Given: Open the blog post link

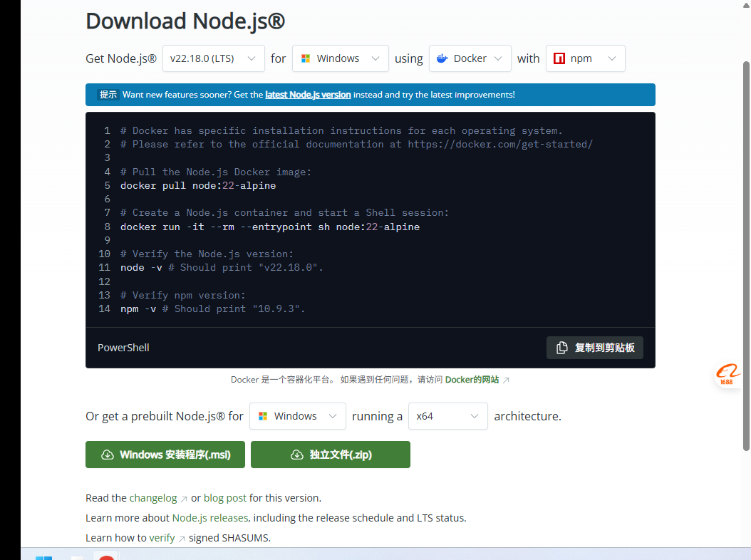Looking at the screenshot, I should click(x=225, y=498).
